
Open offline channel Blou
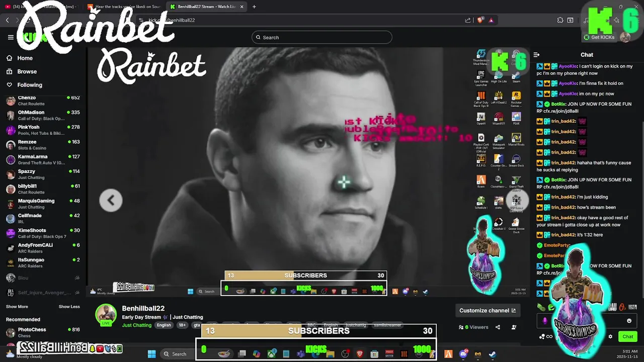pos(43,278)
